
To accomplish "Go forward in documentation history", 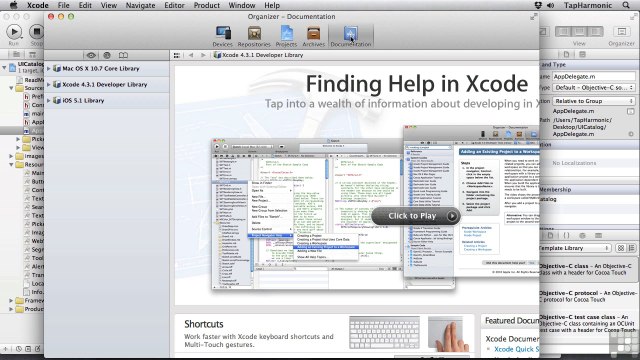I will point(203,55).
